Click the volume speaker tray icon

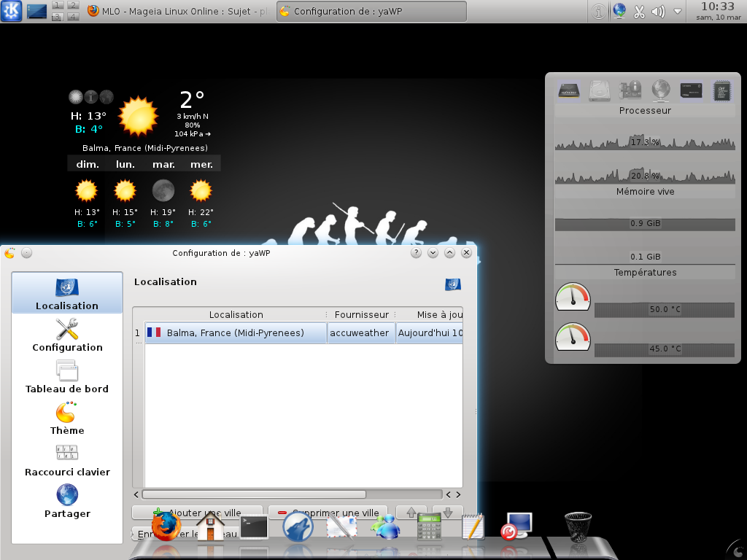pyautogui.click(x=658, y=12)
